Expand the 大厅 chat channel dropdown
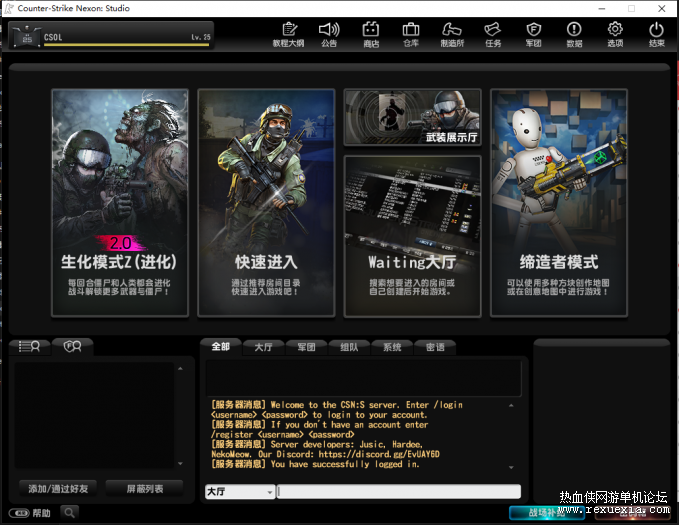Image resolution: width=679 pixels, height=525 pixels. 240,492
